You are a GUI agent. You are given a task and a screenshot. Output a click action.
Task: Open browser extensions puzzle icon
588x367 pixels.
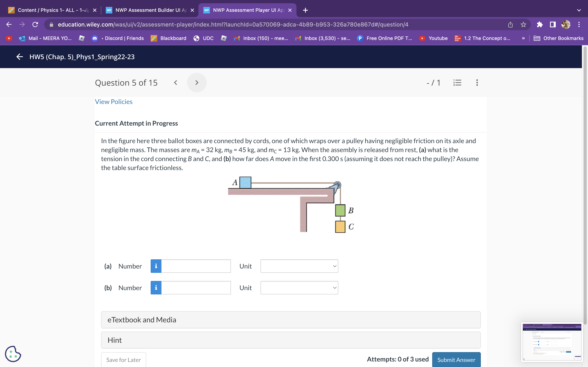(540, 24)
